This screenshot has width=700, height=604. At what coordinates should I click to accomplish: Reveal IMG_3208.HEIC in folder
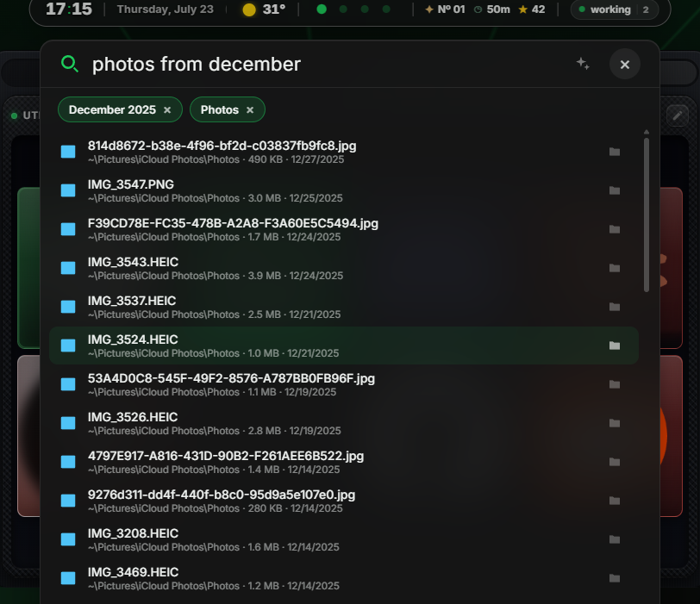(x=615, y=539)
